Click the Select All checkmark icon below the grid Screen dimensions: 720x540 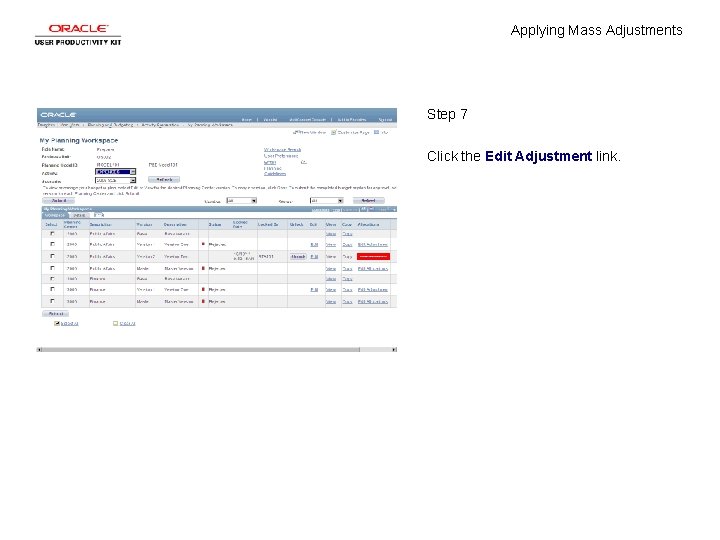click(x=57, y=323)
